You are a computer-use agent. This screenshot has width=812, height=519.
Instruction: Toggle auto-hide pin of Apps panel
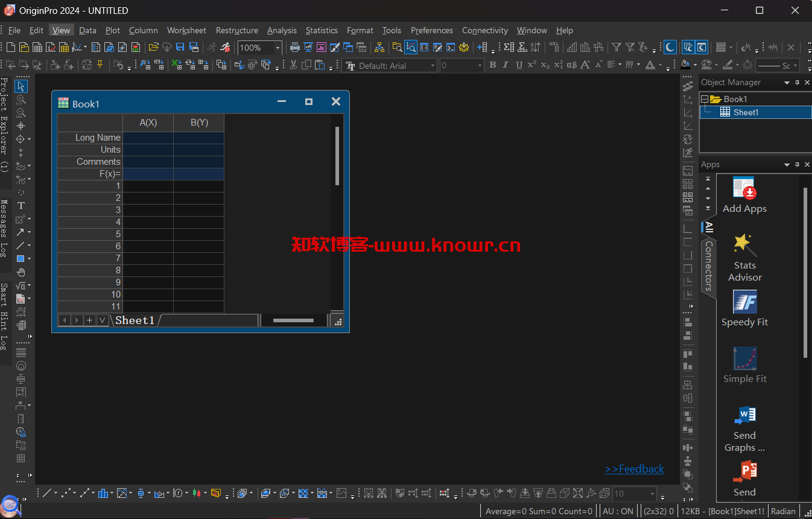[x=797, y=164]
